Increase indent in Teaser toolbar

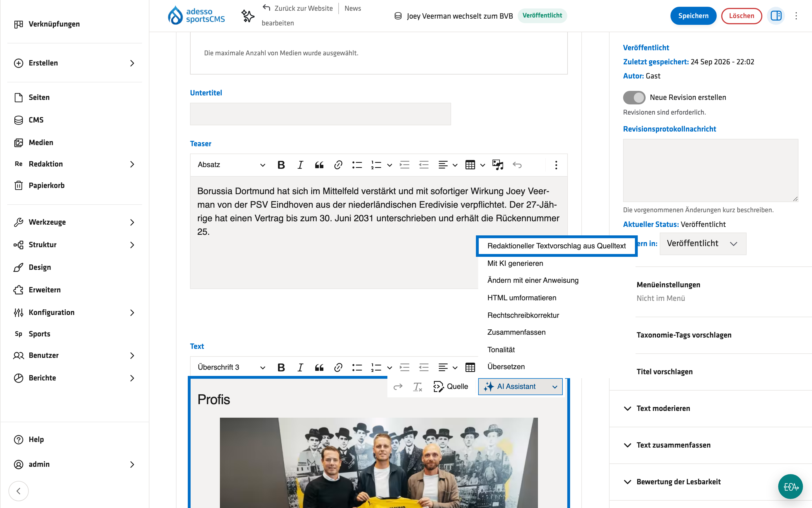(x=405, y=165)
